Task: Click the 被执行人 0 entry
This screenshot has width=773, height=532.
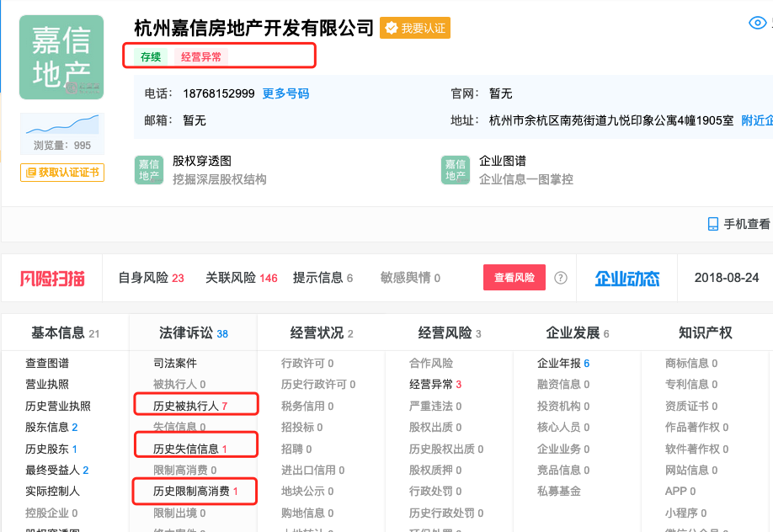Action: coord(179,385)
